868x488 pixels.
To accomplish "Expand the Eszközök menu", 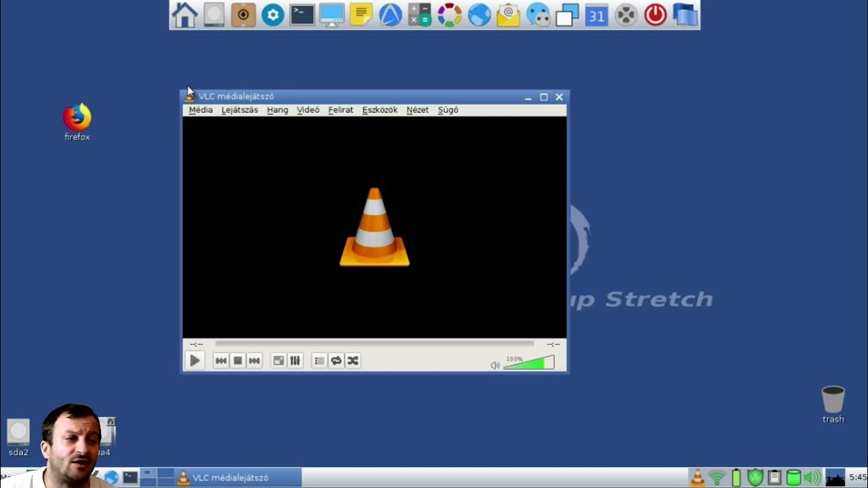I will pyautogui.click(x=380, y=110).
